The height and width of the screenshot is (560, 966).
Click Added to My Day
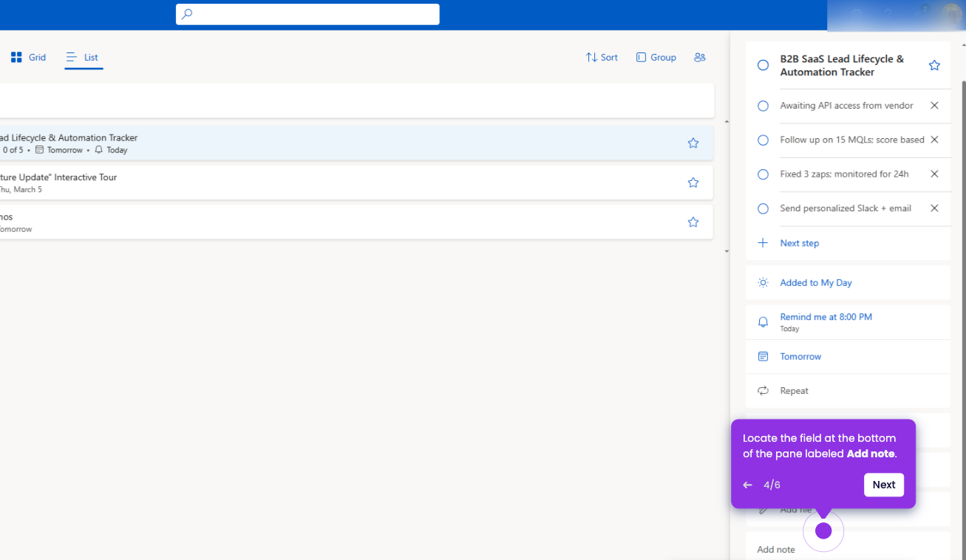(x=816, y=283)
